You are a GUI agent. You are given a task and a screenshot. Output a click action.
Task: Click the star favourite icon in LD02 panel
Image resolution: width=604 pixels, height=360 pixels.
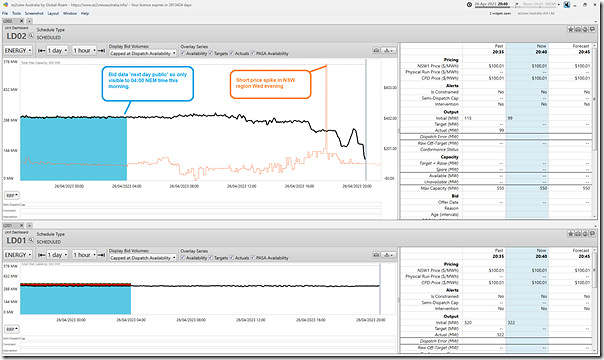570,29
